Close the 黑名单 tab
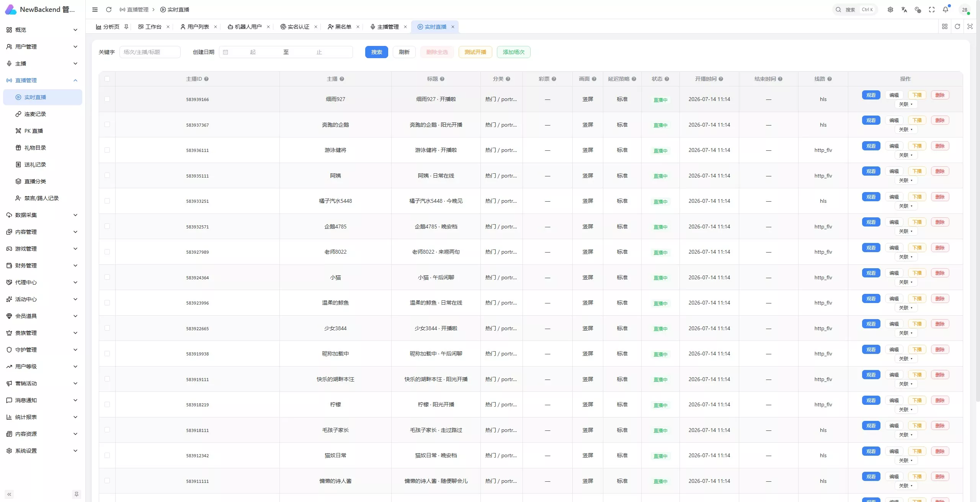The width and height of the screenshot is (980, 502). point(358,27)
